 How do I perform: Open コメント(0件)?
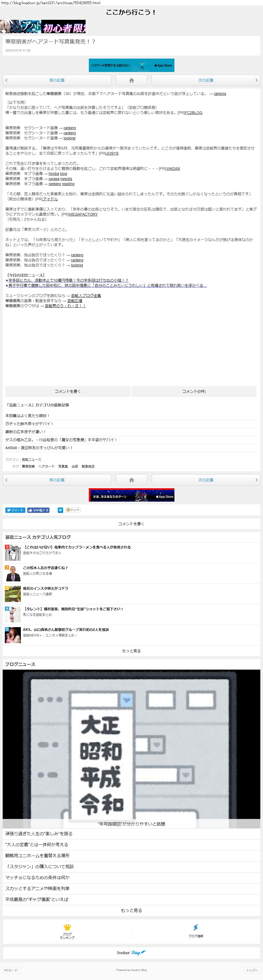194,391
